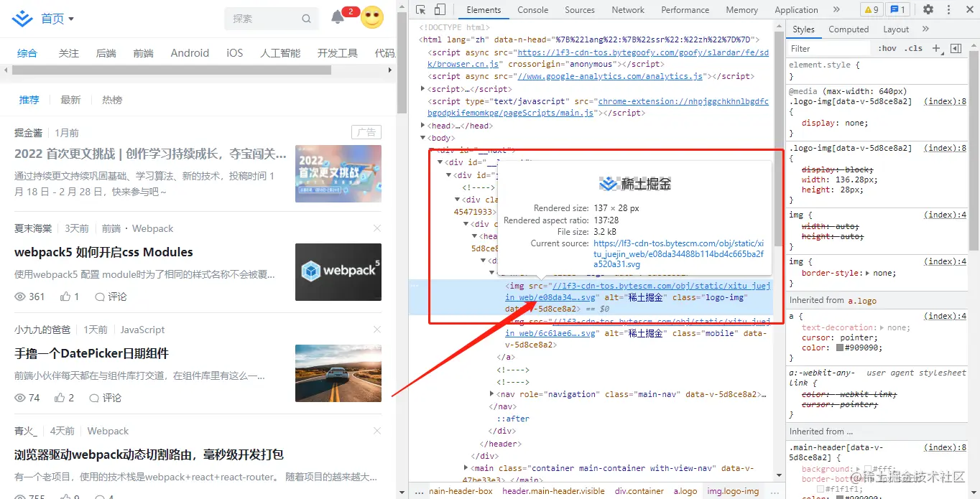
Task: Show the 9 warnings counter
Action: pyautogui.click(x=872, y=9)
